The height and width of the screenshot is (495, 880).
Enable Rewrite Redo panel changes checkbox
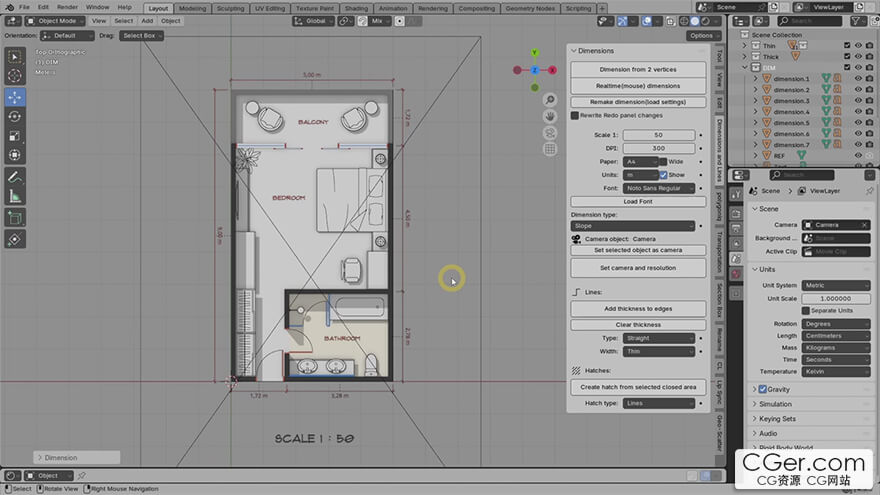(x=575, y=115)
